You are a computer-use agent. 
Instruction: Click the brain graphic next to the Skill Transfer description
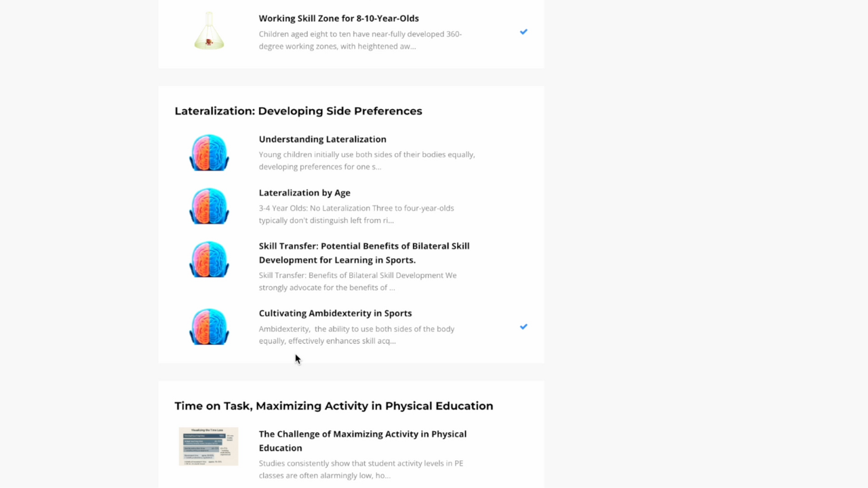click(x=209, y=259)
